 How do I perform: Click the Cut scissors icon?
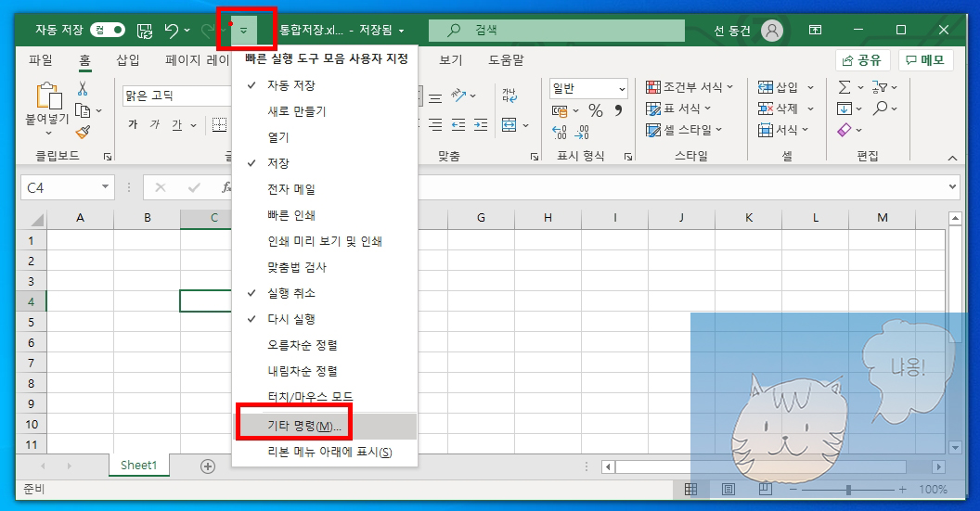pos(83,89)
